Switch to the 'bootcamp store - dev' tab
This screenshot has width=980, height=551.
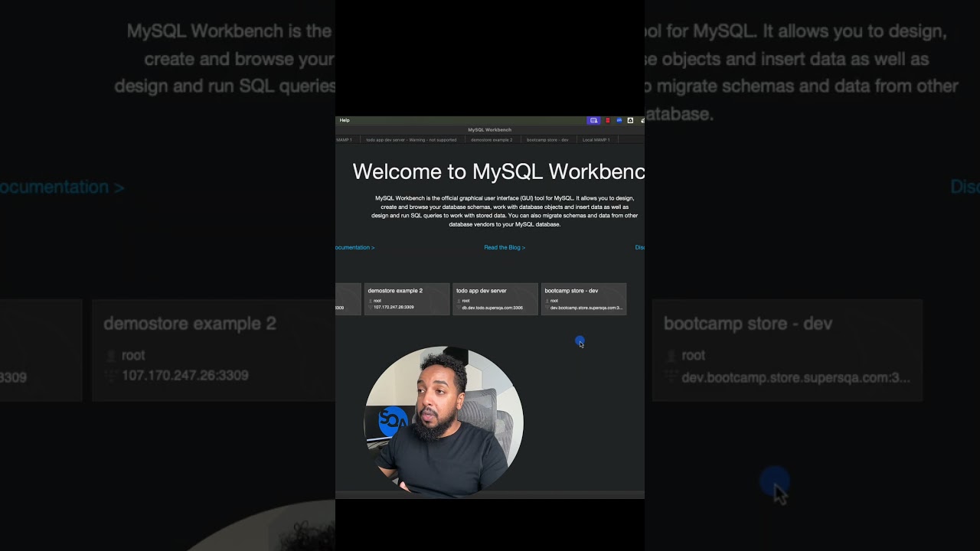547,140
